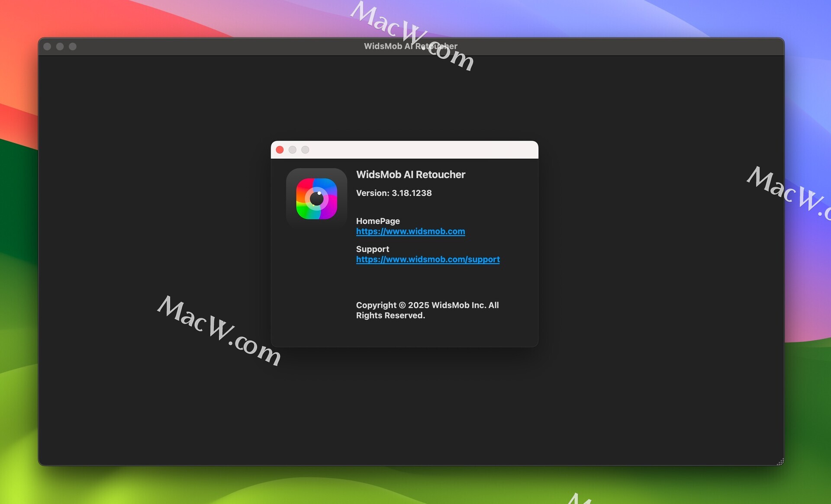Click the About dialog's disabled zoom button
831x504 pixels.
point(305,150)
